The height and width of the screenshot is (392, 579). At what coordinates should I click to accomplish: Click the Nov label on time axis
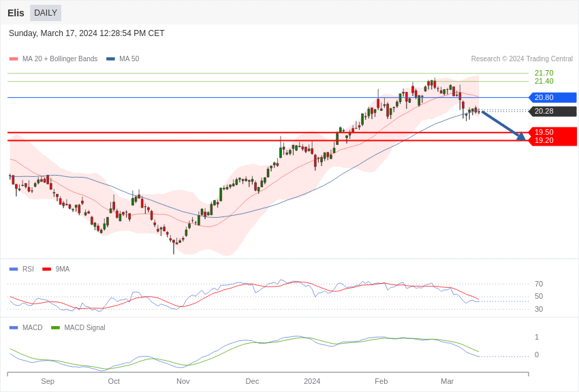183,381
